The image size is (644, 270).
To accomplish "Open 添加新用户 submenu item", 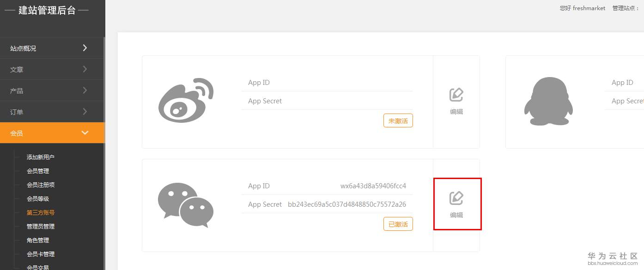I will tap(41, 157).
